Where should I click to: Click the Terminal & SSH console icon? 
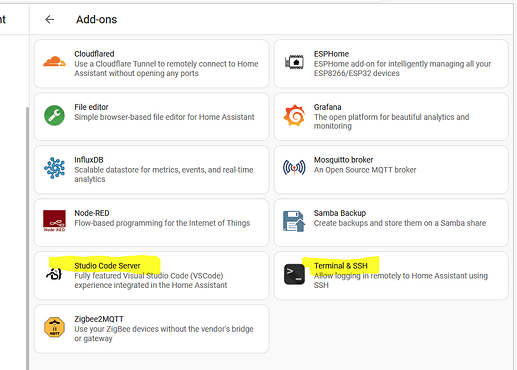coord(294,274)
